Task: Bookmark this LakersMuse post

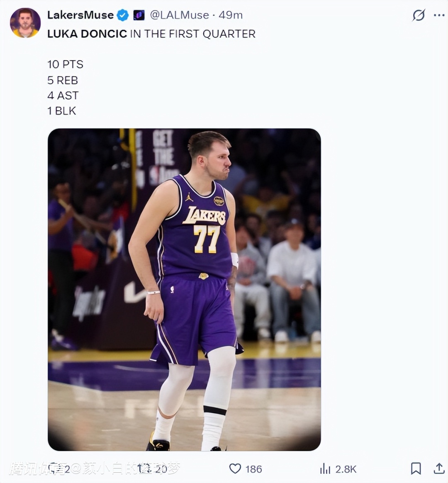Action: 416,468
